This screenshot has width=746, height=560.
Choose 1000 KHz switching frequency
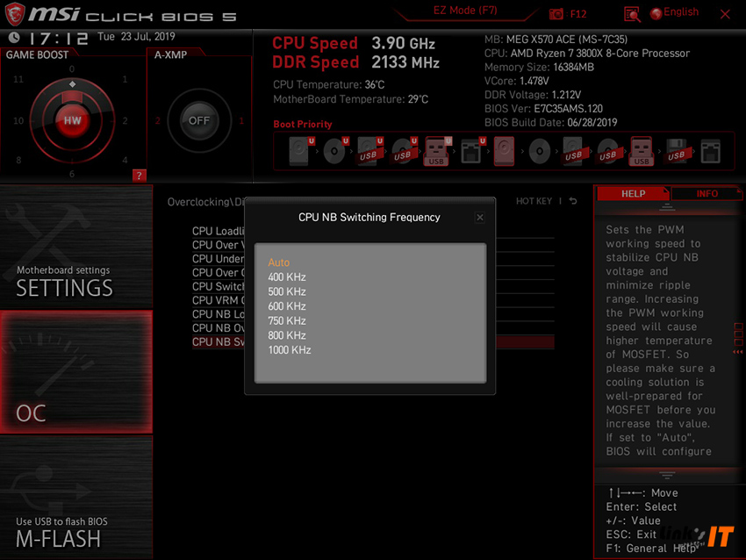(x=290, y=349)
